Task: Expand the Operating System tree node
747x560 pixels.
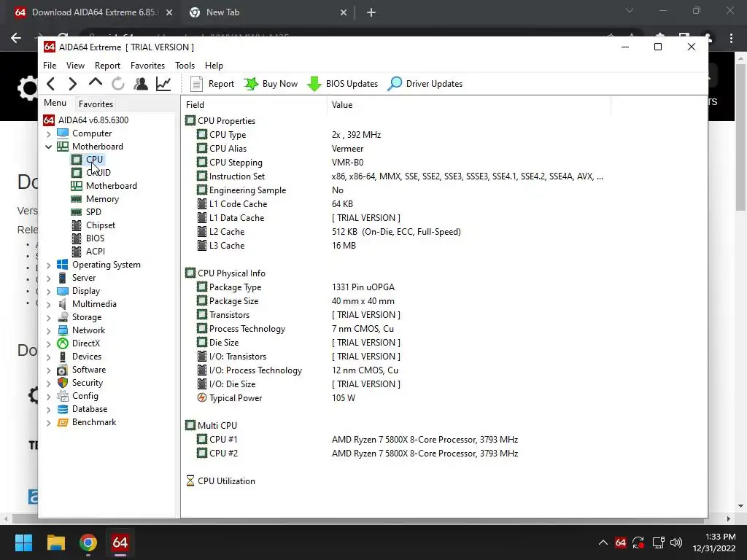Action: tap(49, 265)
